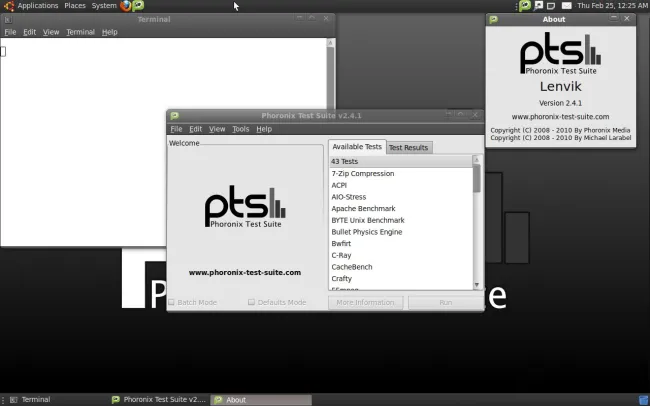The width and height of the screenshot is (650, 406).
Task: Open Tools menu in Phoronix Test Suite
Action: tap(240, 129)
